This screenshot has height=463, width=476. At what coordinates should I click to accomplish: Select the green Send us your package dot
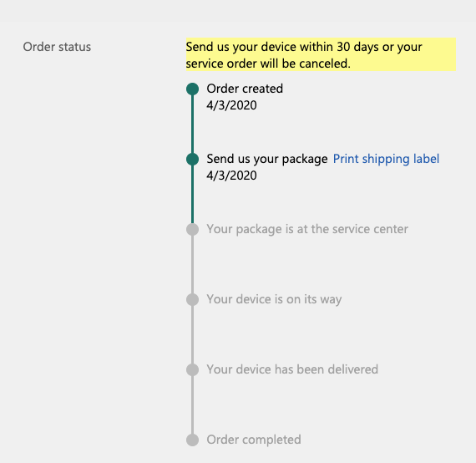[192, 159]
